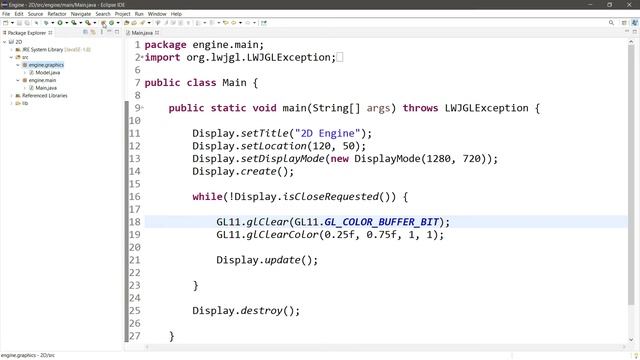Image resolution: width=640 pixels, height=360 pixels.
Task: Maximize the editor area
Action: (x=635, y=31)
